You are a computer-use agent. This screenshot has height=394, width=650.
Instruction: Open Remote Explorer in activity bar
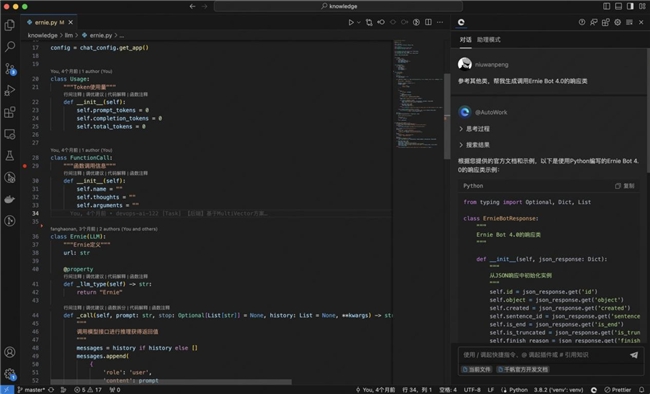tap(10, 134)
